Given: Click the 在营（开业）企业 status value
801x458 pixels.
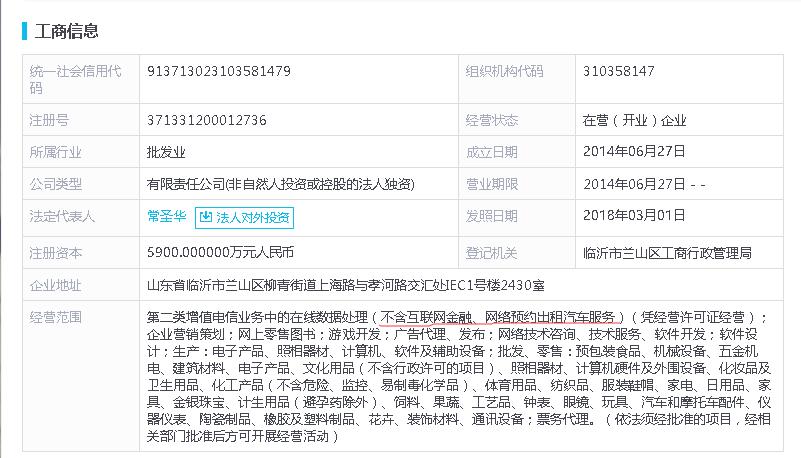Looking at the screenshot, I should click(634, 120).
